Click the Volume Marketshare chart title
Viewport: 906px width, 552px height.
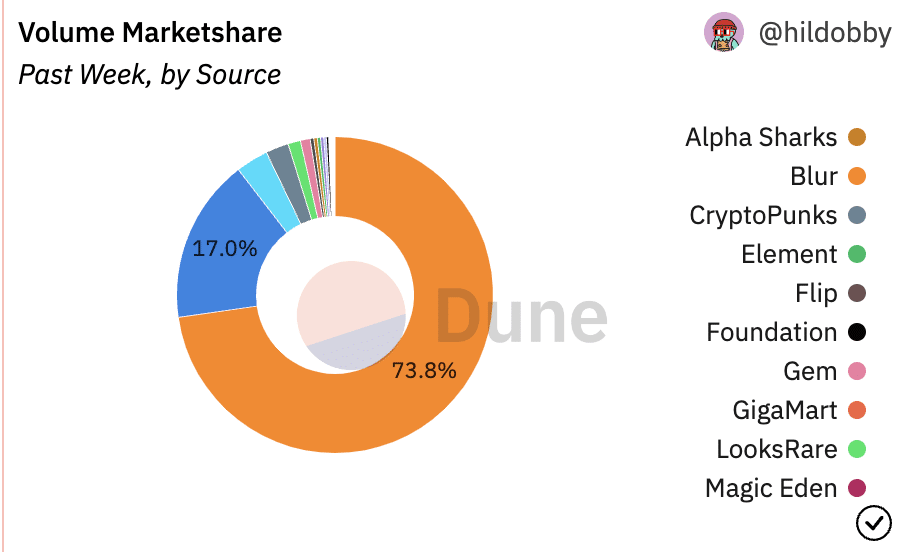point(150,32)
